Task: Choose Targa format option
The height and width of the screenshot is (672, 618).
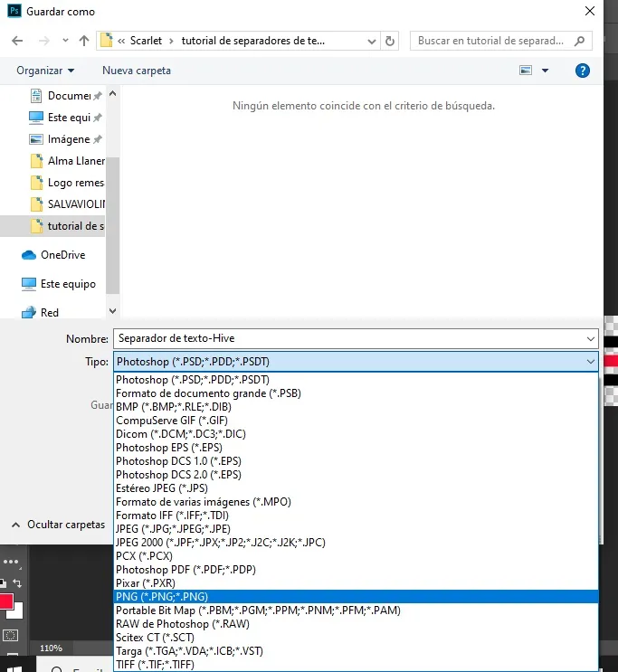Action: (x=356, y=651)
